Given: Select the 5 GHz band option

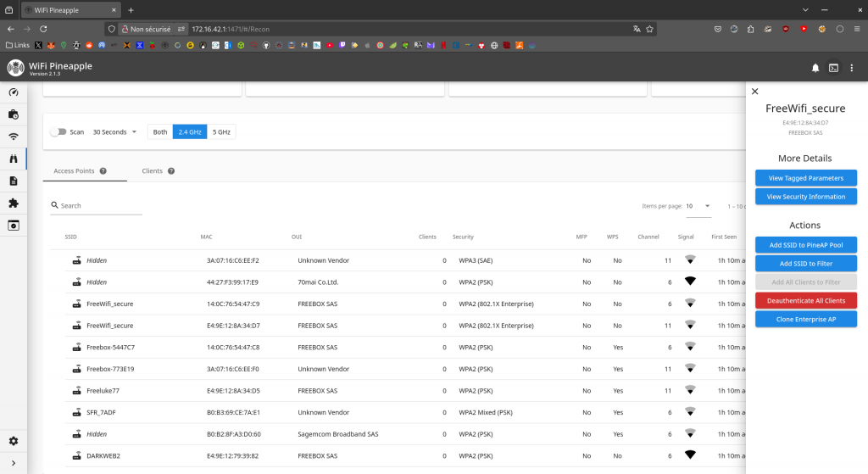Looking at the screenshot, I should pos(221,131).
